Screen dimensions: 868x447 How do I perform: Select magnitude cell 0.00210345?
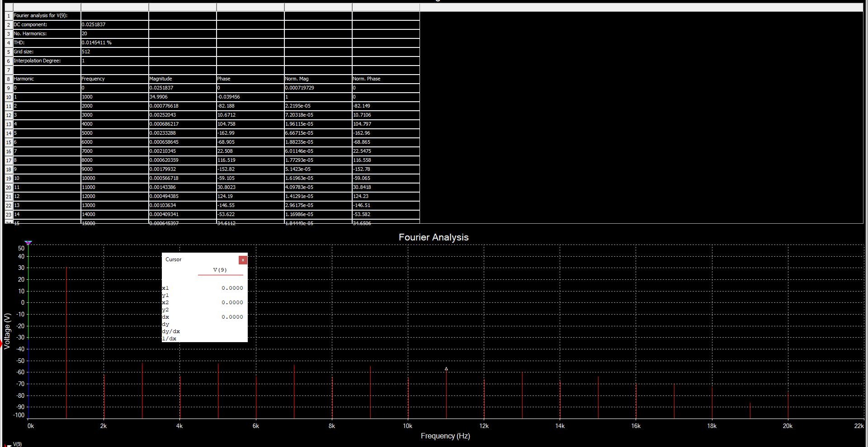pos(183,151)
